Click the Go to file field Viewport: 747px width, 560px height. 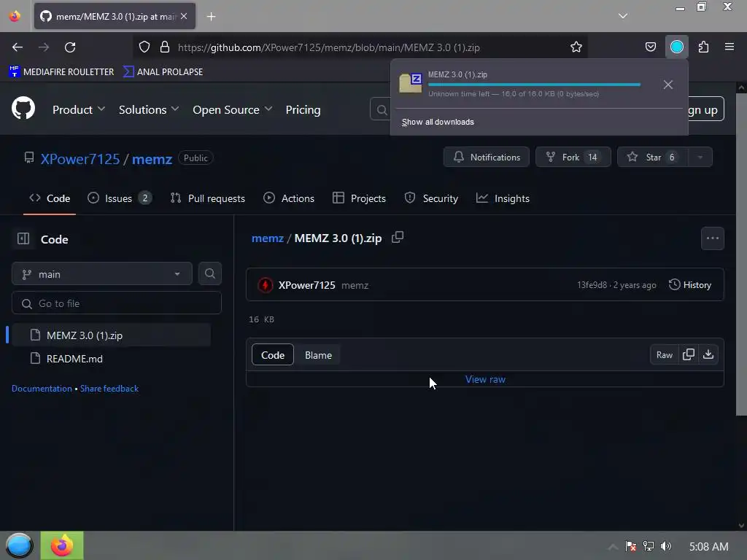click(117, 303)
